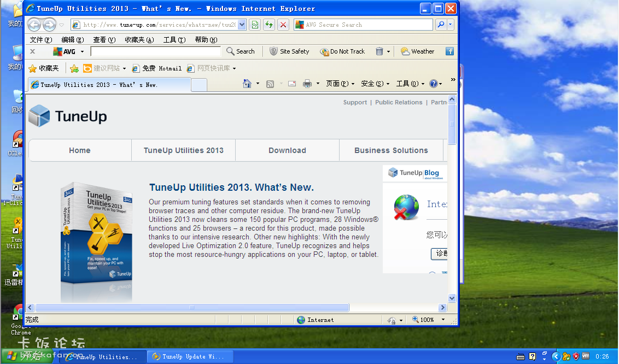Go to the Home navigation tab
This screenshot has width=619, height=364.
click(x=80, y=151)
